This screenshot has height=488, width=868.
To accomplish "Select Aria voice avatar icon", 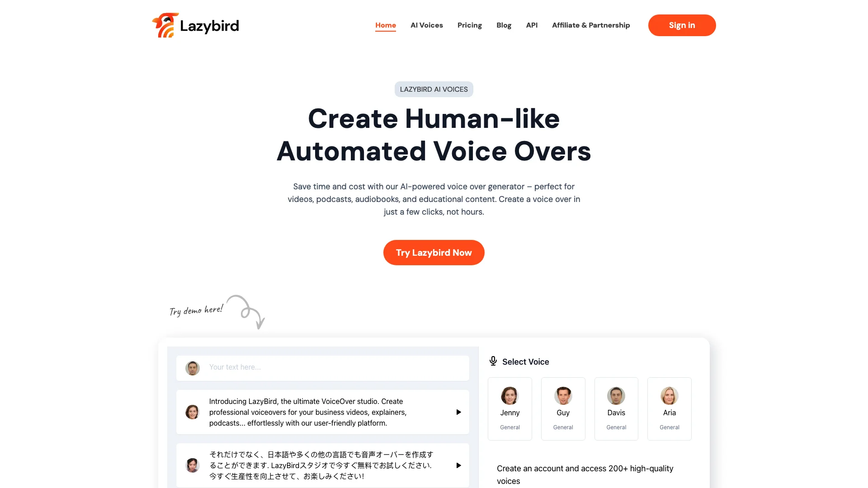I will [669, 395].
